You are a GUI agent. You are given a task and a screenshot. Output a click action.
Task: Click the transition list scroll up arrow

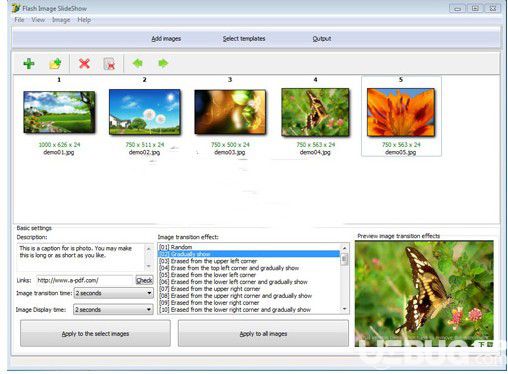(x=345, y=248)
